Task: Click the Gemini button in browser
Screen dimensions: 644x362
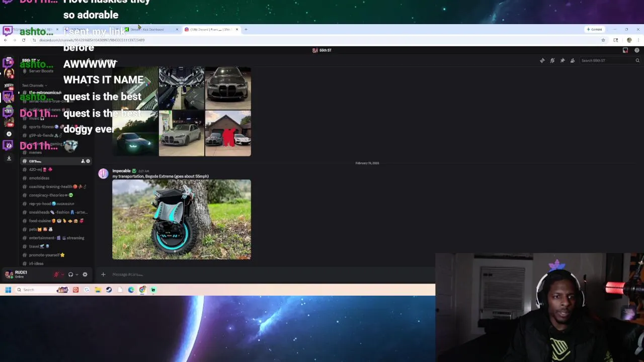Action: pos(594,29)
